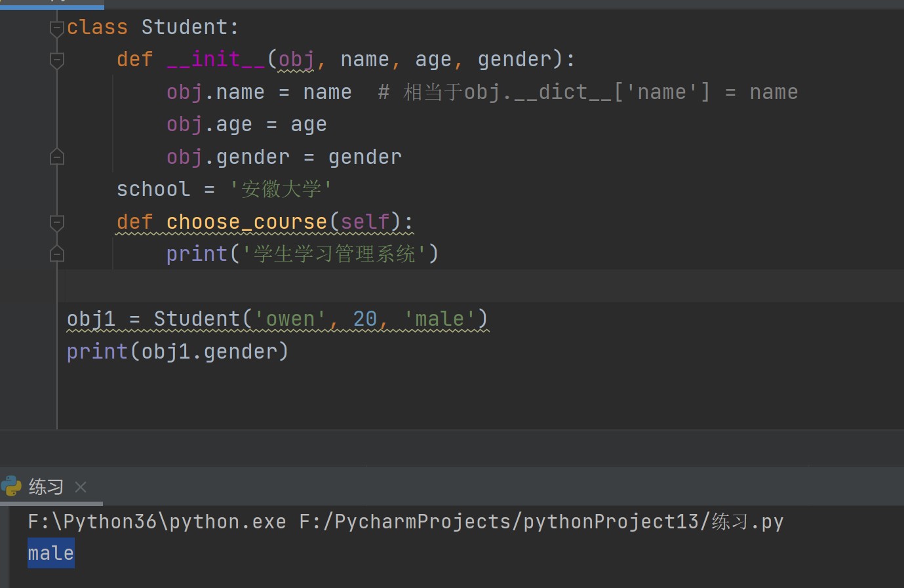Click the empty highlighted line in the editor
Image resolution: width=904 pixels, height=588 pixels.
point(459,286)
